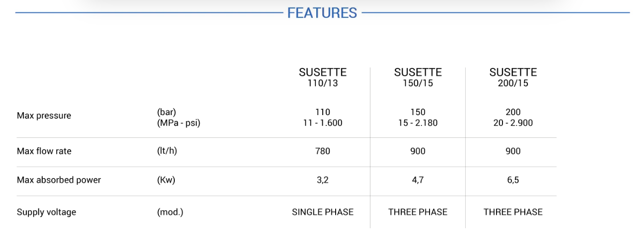The image size is (644, 249).
Task: Click the 11 - 1.600 pressure value
Action: (322, 123)
